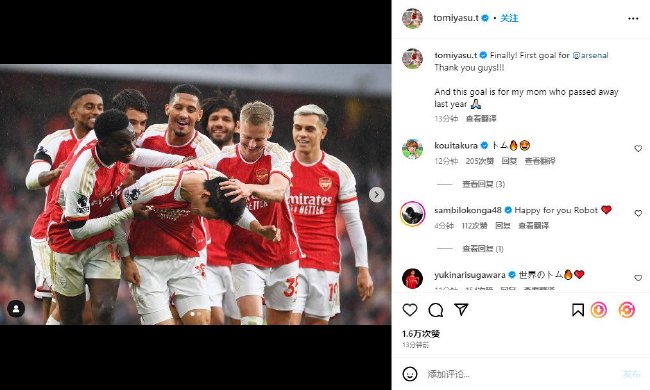Expand the 3 replies under kouitakura's comment

(483, 184)
